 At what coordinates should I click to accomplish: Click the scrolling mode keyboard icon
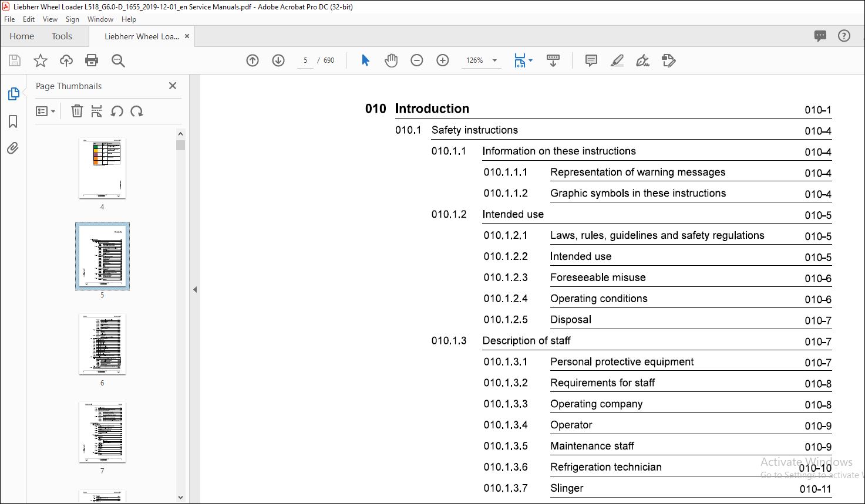pyautogui.click(x=553, y=60)
